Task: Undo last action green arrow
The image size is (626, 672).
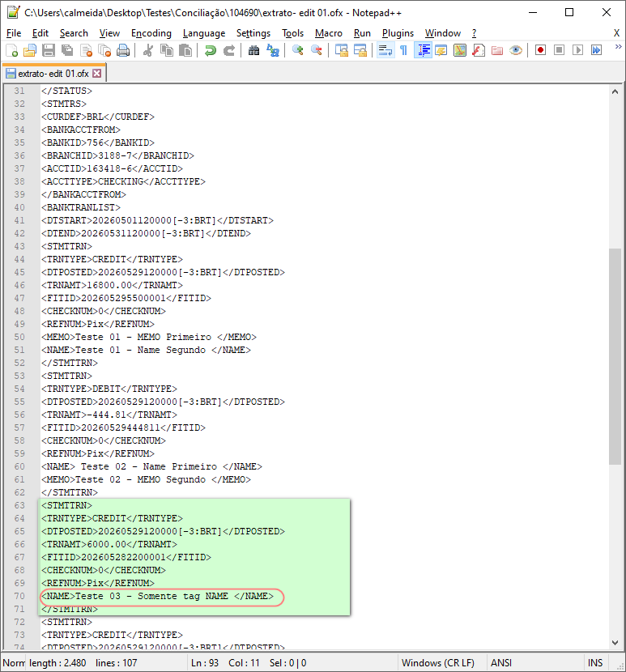Action: tap(210, 50)
